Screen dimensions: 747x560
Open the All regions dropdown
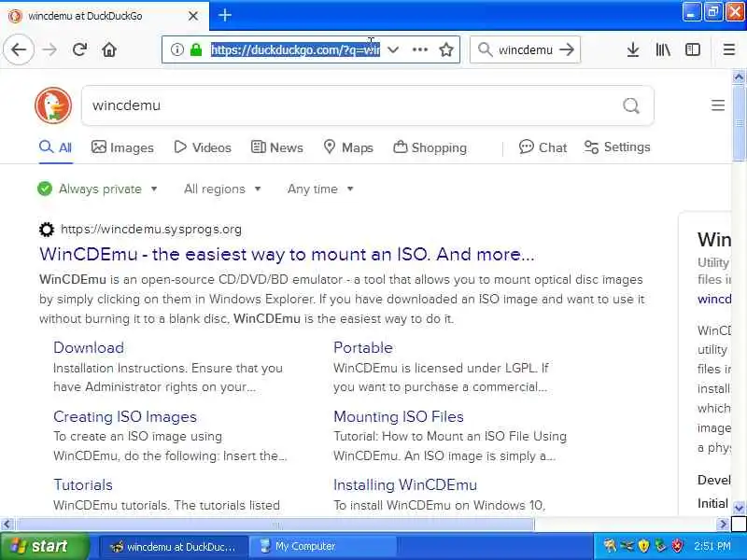pos(222,189)
